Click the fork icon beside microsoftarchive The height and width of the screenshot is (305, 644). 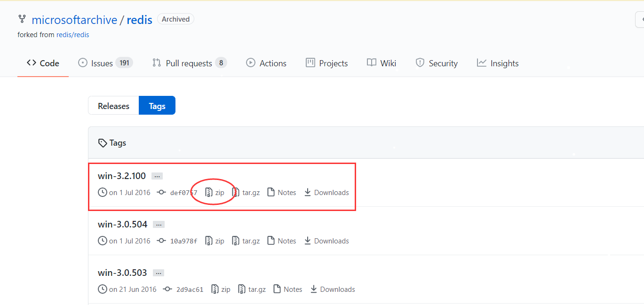click(x=22, y=19)
